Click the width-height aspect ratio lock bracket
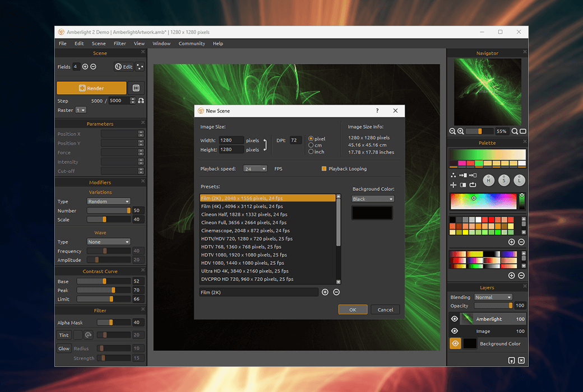Image resolution: width=583 pixels, height=392 pixels. [265, 145]
